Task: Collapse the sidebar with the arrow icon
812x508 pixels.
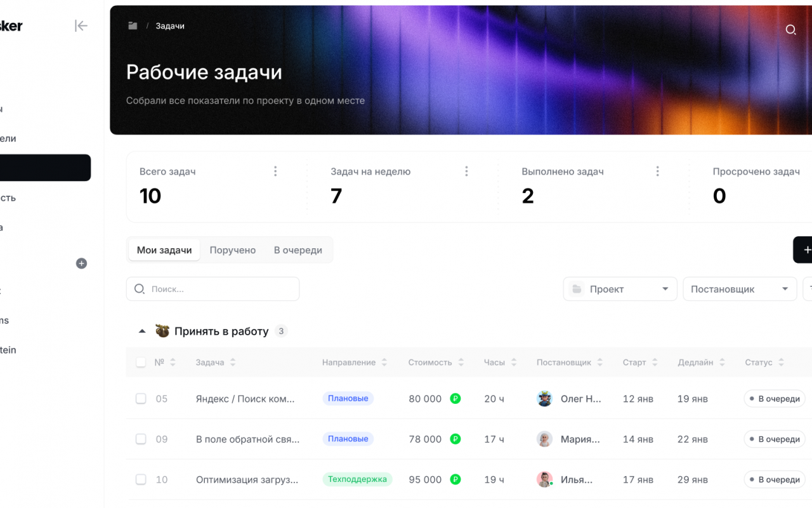Action: 81,25
